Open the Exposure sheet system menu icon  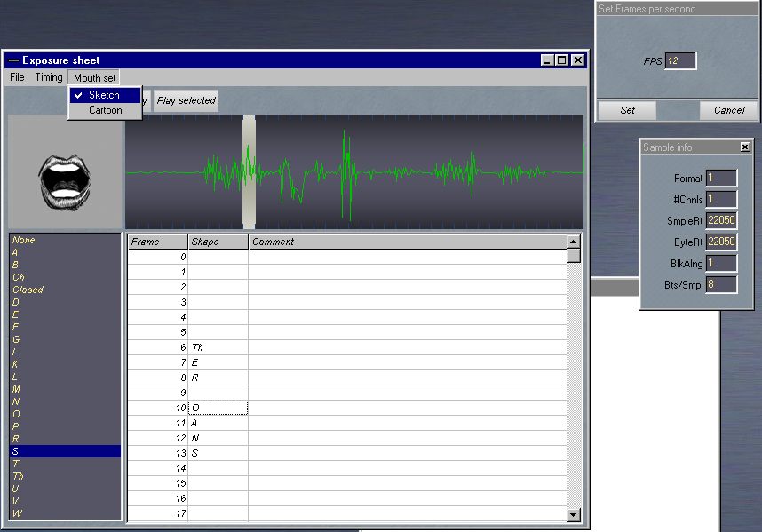13,60
